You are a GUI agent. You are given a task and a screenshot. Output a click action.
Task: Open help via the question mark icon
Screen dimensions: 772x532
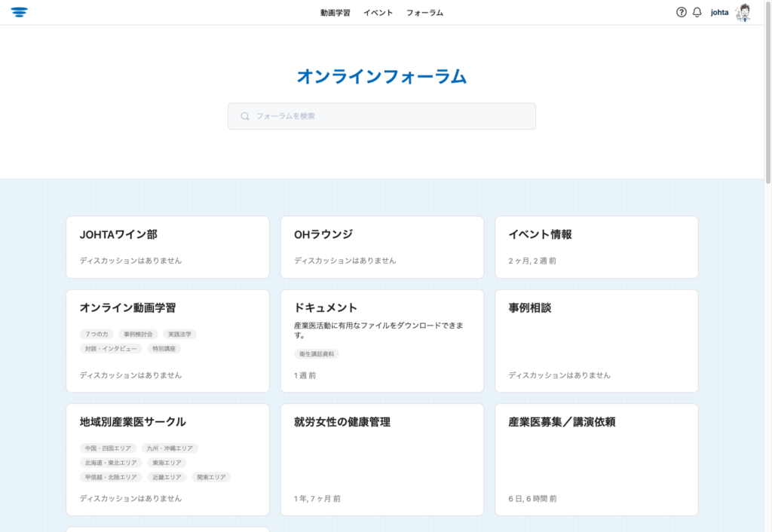pos(681,12)
